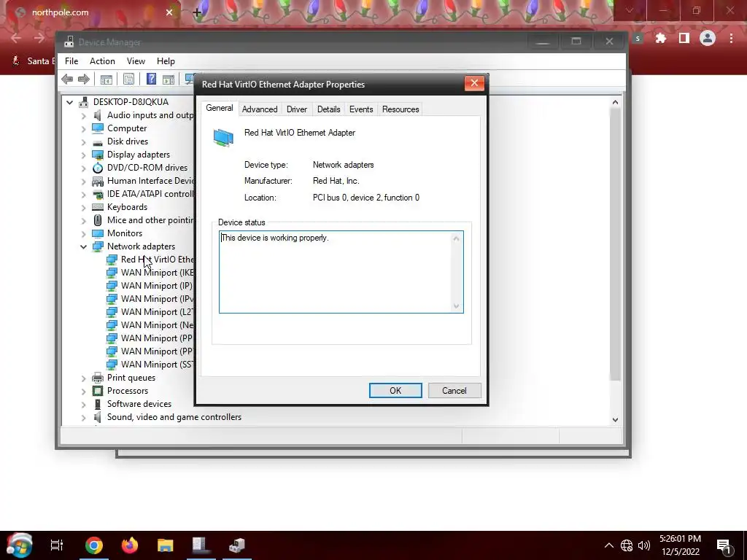
Task: Select the Processors category
Action: 127,391
